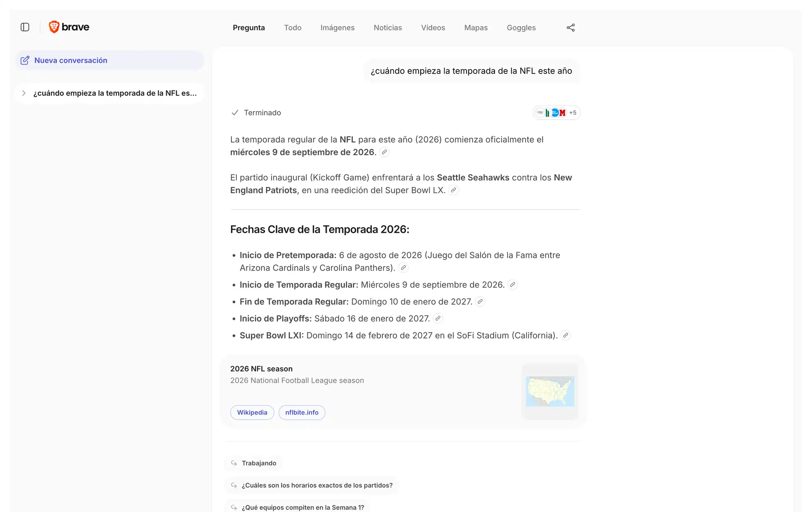Click the bold 'Seattle Seahawks' text

[473, 178]
